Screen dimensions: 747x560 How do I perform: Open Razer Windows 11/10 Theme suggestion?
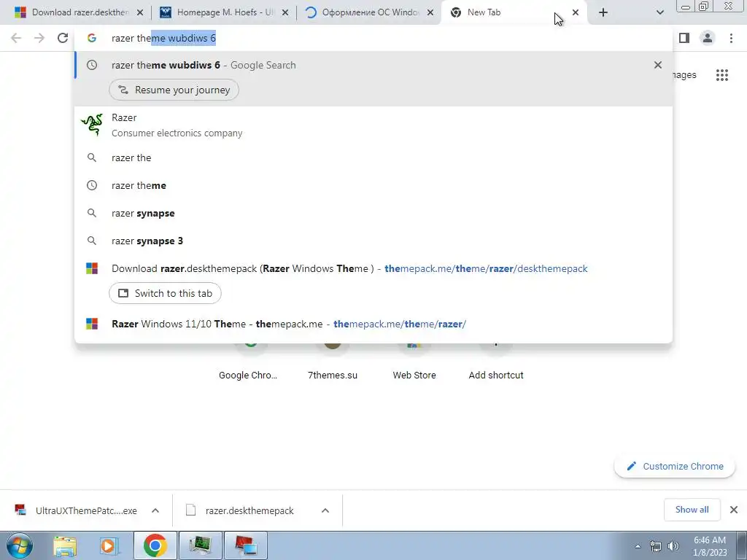tap(373, 324)
